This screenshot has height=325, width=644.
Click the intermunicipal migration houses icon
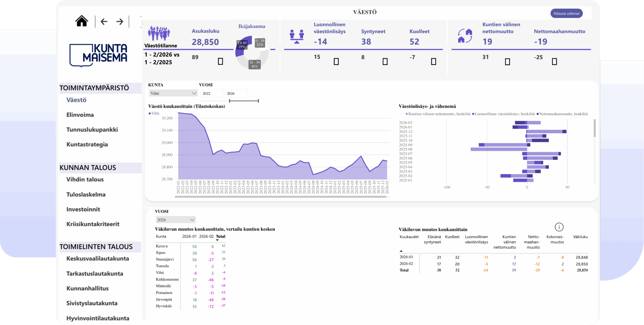(x=465, y=36)
